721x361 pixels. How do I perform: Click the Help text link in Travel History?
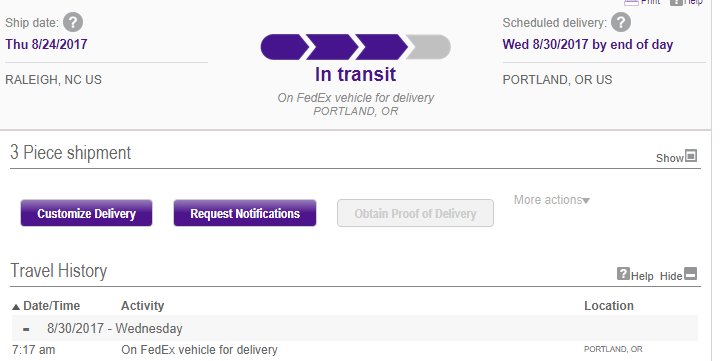(x=642, y=276)
